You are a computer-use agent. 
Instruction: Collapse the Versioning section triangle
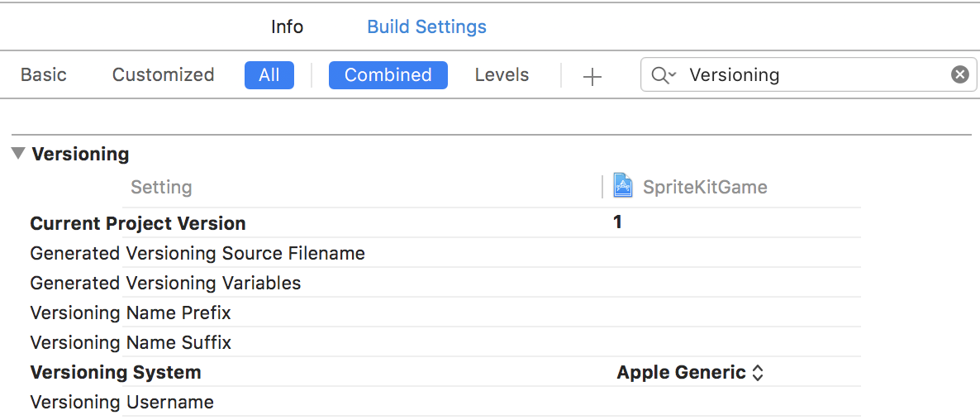pyautogui.click(x=19, y=152)
